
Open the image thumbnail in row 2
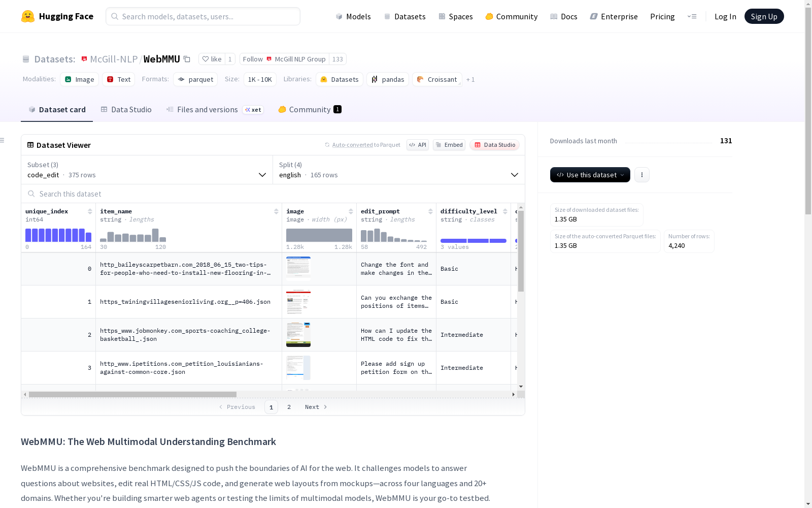[298, 335]
